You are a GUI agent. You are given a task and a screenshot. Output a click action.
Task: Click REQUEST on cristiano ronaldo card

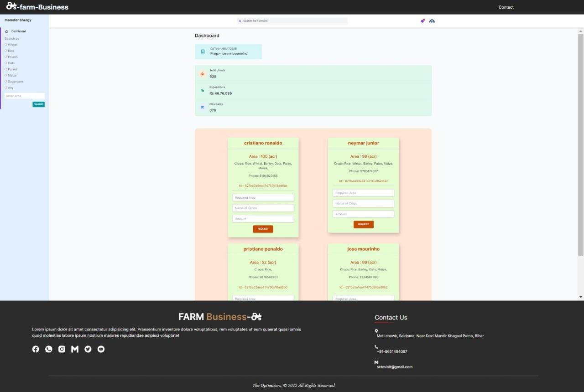263,229
